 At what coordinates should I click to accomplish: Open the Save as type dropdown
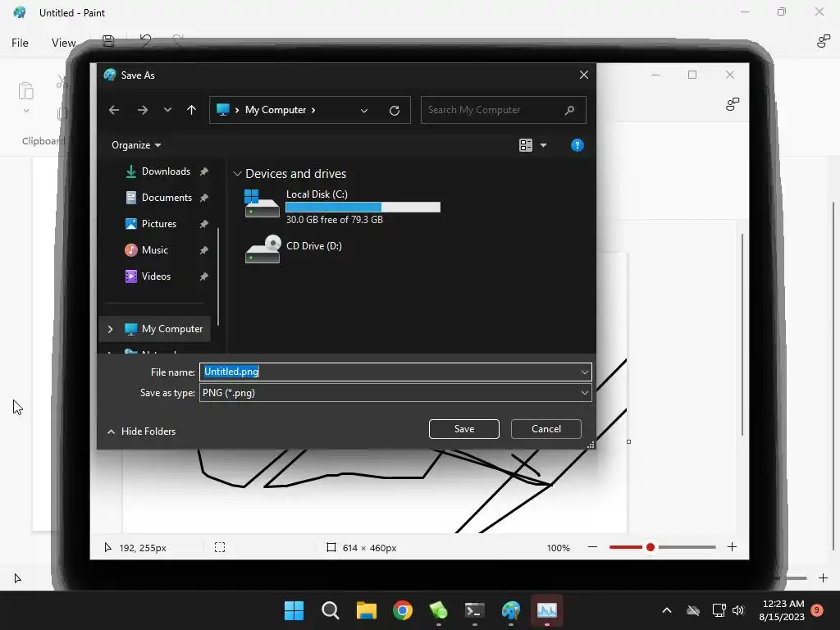point(584,393)
